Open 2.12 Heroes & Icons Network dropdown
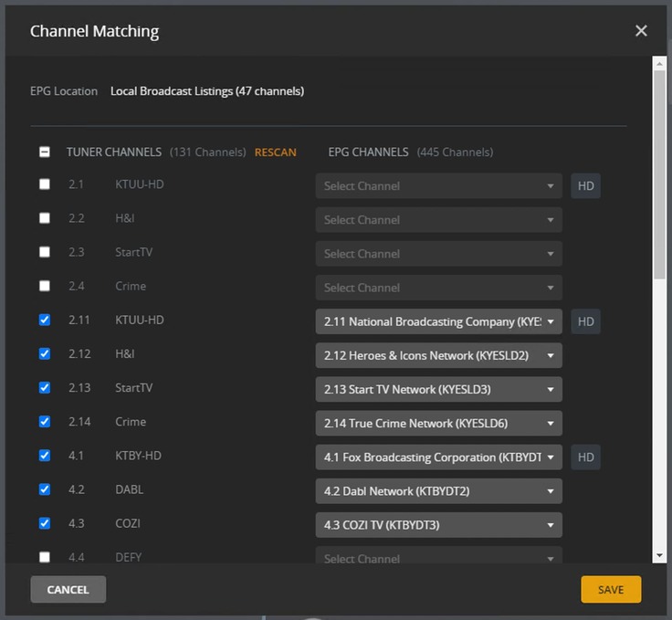Image resolution: width=672 pixels, height=620 pixels. pyautogui.click(x=438, y=355)
